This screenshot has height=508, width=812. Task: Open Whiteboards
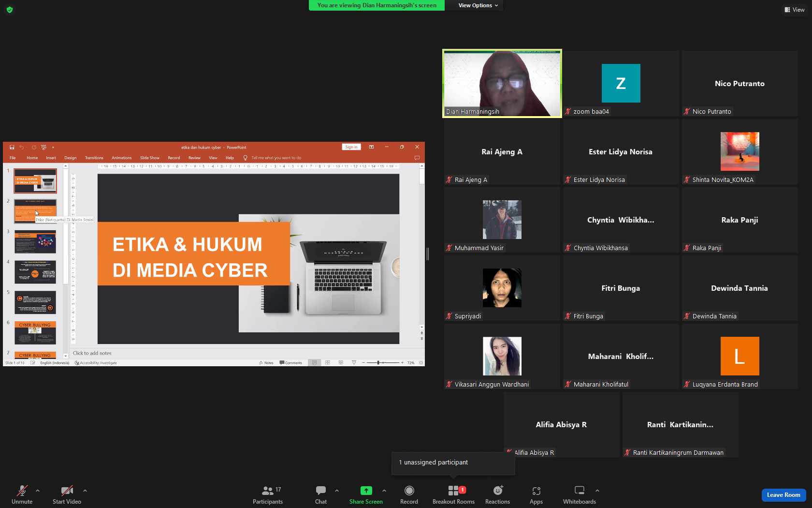580,494
